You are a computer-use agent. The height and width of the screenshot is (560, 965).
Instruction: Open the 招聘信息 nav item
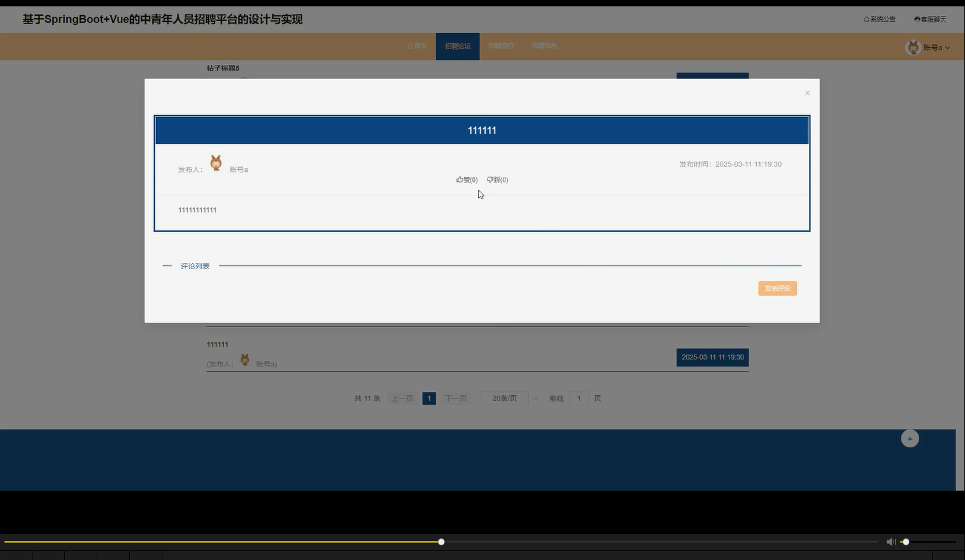[544, 46]
